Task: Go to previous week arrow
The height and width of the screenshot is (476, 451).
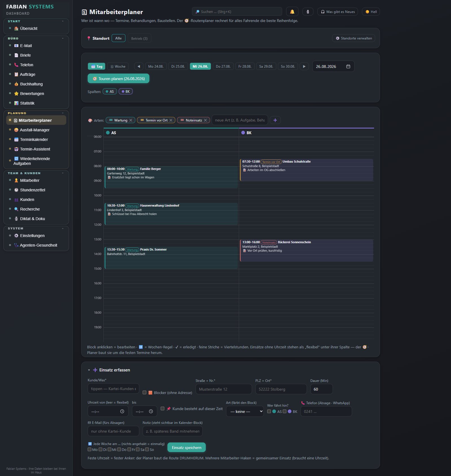Action: coord(139,67)
